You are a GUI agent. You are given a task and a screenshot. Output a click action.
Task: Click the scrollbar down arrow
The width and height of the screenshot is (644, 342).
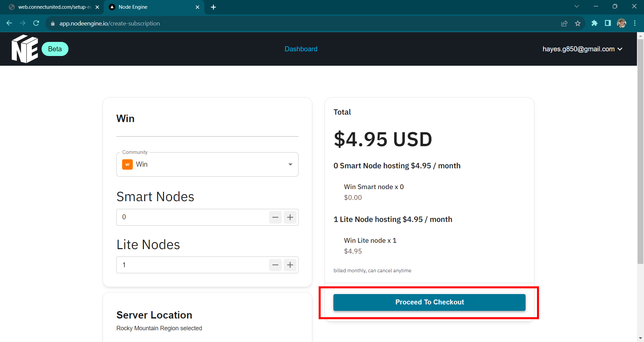[640, 338]
